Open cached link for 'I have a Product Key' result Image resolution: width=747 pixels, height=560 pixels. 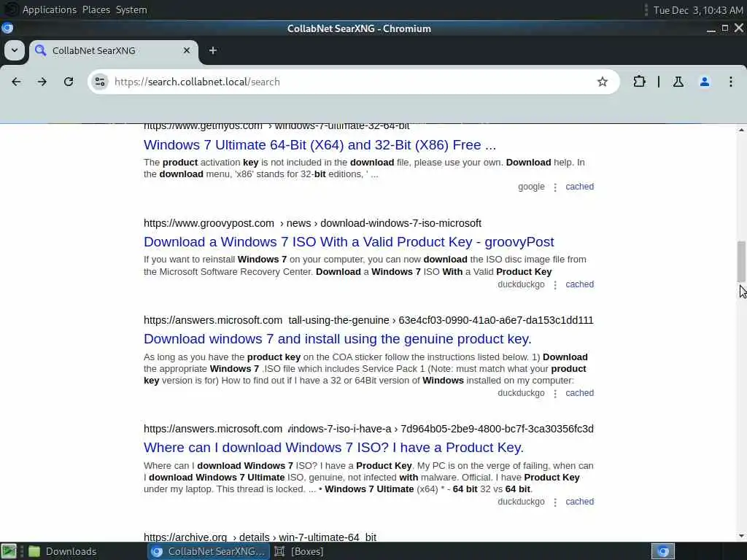point(579,502)
